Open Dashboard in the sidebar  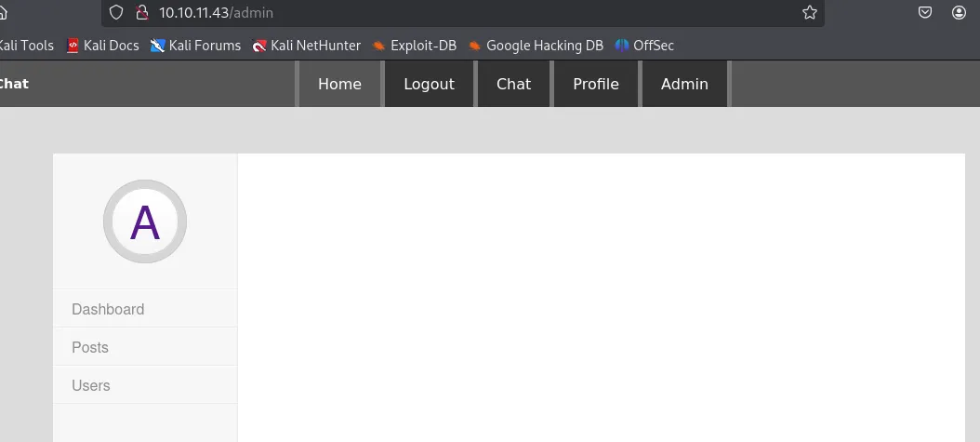145,309
